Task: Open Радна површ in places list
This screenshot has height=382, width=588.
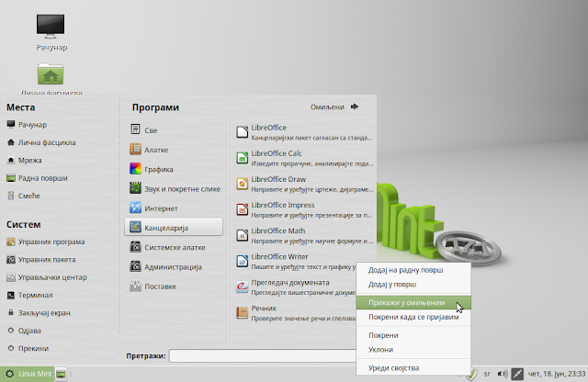Action: (x=37, y=178)
